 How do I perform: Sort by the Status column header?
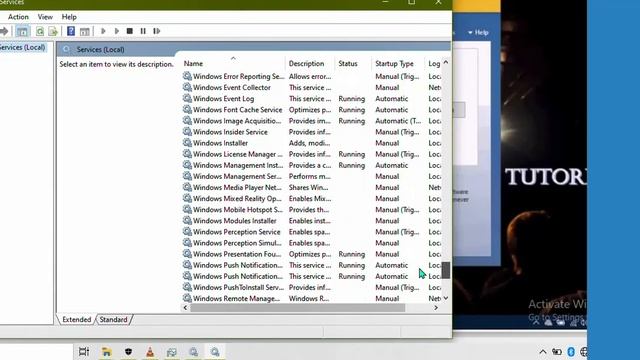[353, 64]
